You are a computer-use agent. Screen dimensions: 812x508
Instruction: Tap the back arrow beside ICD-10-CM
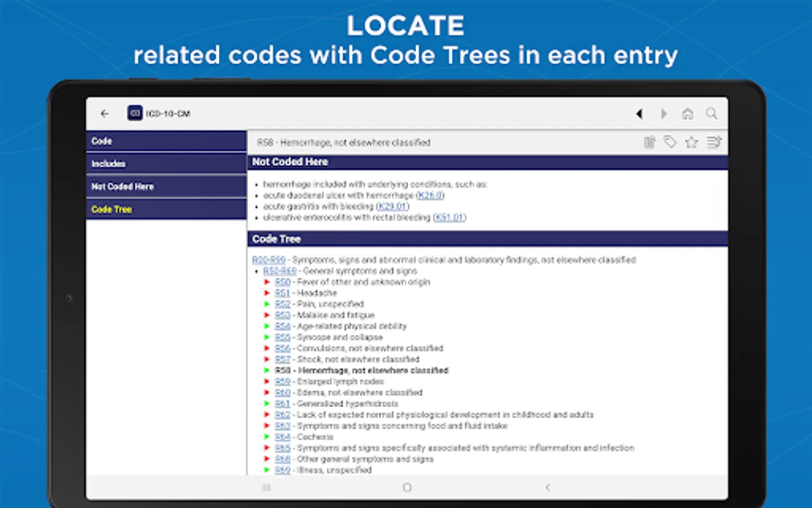104,113
